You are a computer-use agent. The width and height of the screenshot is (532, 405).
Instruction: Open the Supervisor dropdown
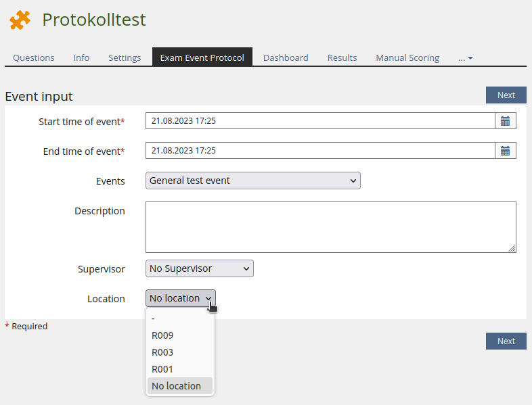[x=199, y=268]
